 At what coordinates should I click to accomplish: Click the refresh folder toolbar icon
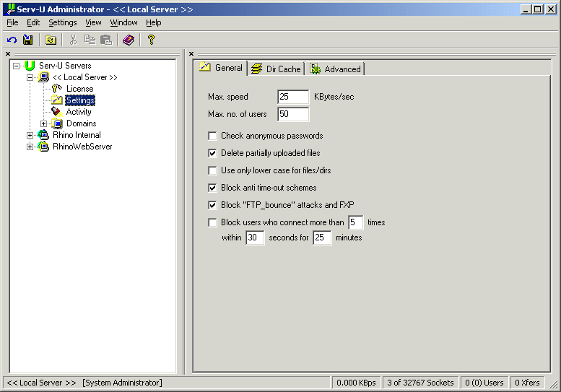(x=51, y=40)
